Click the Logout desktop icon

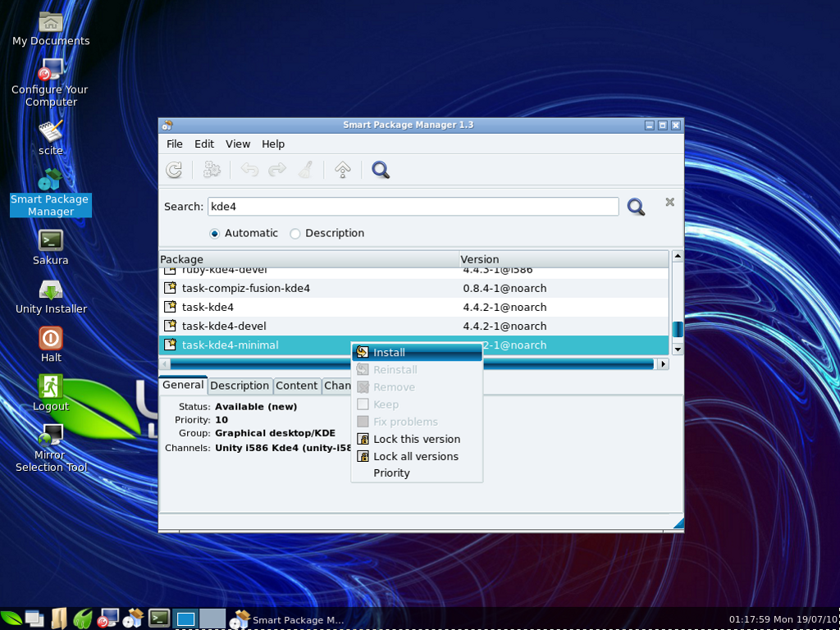51,387
